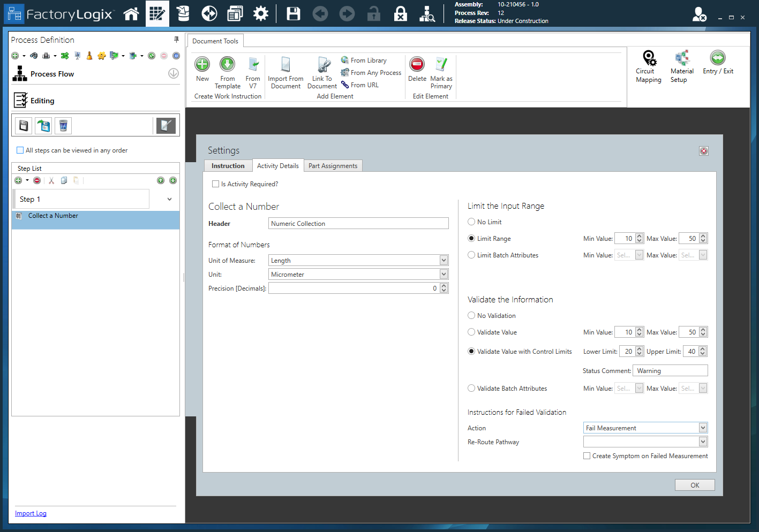
Task: Open Material Setup
Action: tap(681, 65)
